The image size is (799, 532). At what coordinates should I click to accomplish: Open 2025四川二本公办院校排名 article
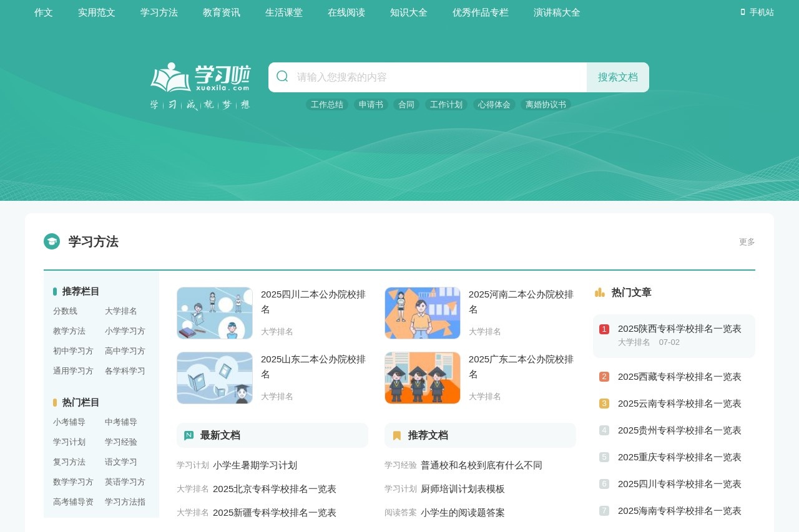point(313,302)
